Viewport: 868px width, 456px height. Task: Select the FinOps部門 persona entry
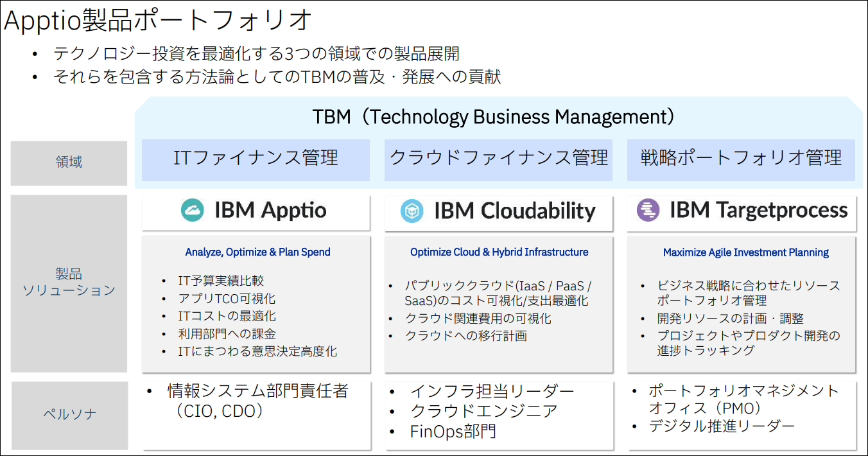click(453, 432)
